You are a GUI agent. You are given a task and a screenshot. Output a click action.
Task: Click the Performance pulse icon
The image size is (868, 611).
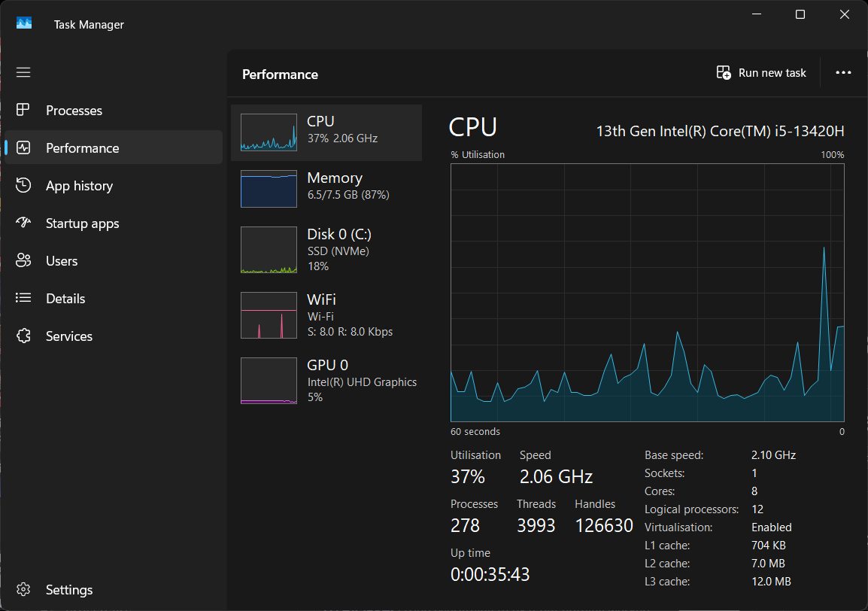(23, 147)
